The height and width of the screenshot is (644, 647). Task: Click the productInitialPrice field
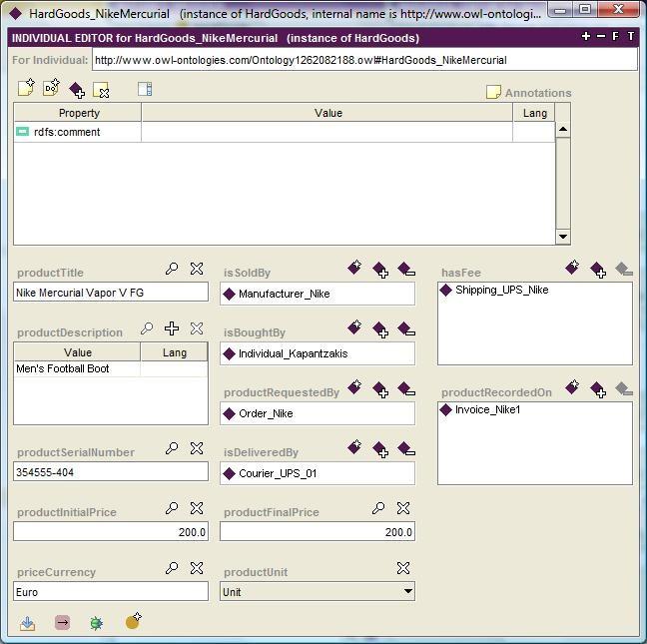coord(111,531)
